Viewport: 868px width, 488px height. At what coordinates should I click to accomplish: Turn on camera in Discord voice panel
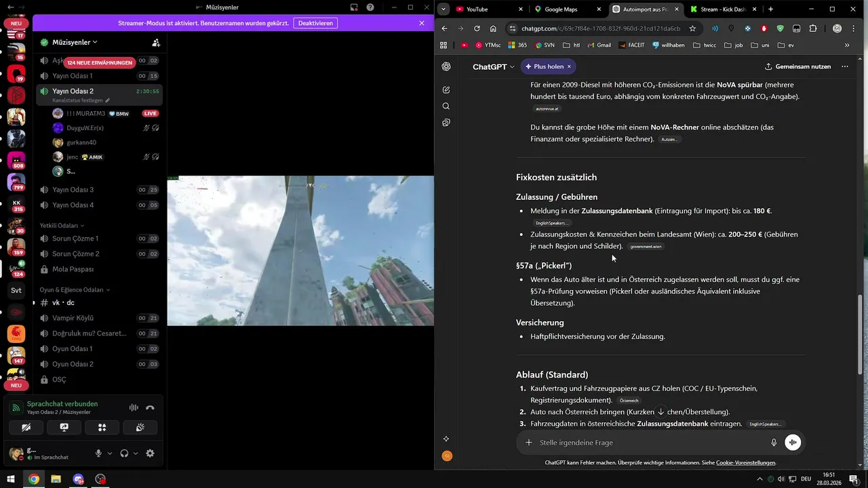(26, 428)
